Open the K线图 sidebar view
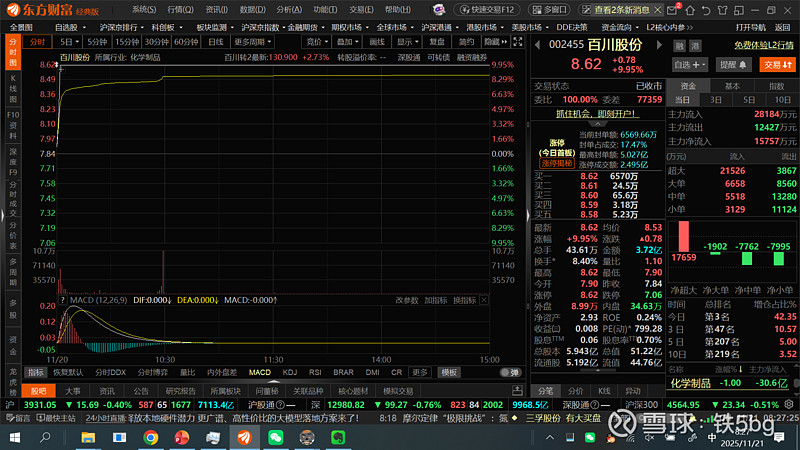 coord(13,88)
